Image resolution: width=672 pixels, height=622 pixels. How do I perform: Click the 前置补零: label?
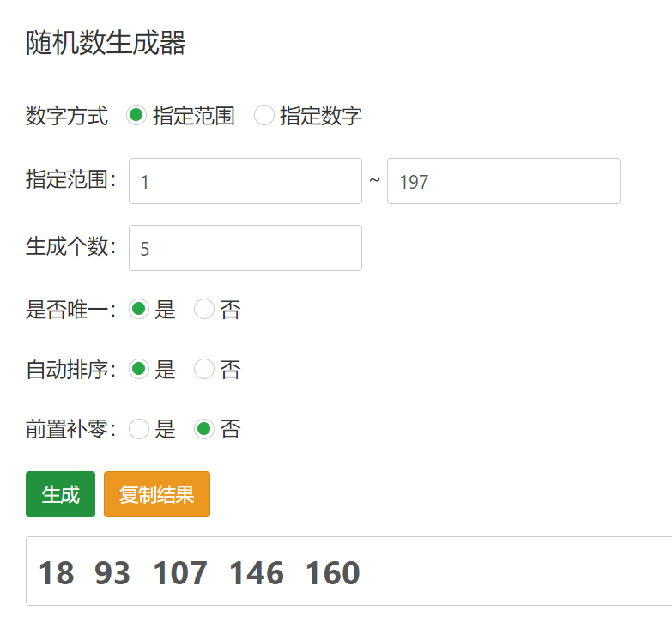pyautogui.click(x=71, y=429)
